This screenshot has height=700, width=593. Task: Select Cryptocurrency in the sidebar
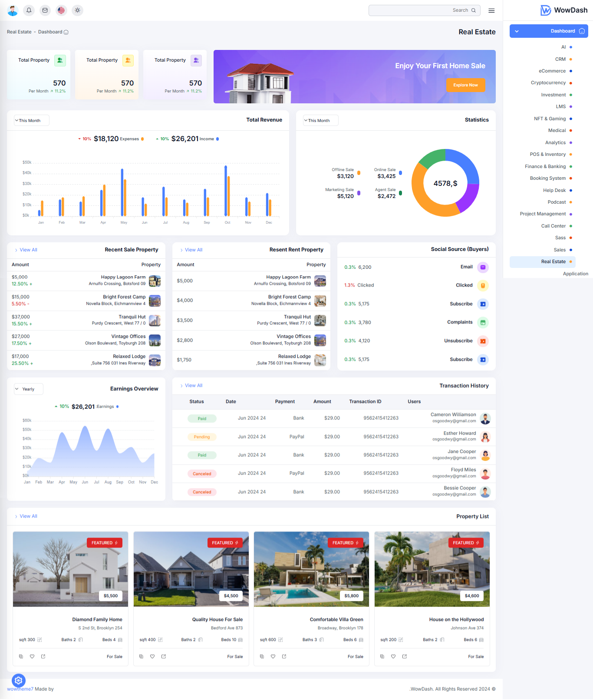coord(548,83)
